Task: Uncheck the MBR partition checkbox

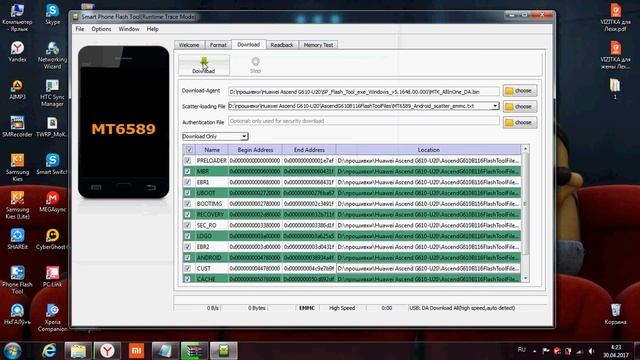Action: tap(187, 171)
